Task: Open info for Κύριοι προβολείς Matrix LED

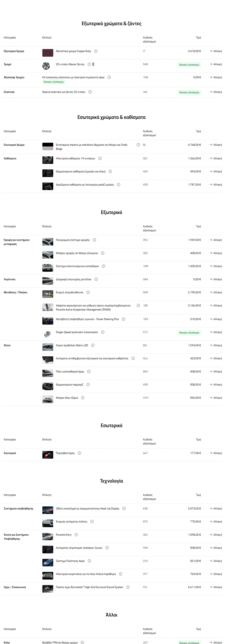Action: (x=93, y=345)
